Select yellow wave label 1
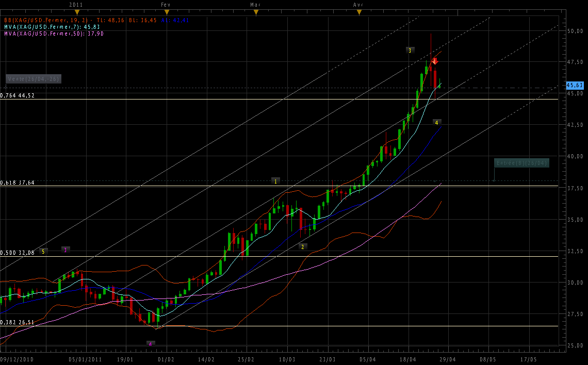 pyautogui.click(x=275, y=181)
